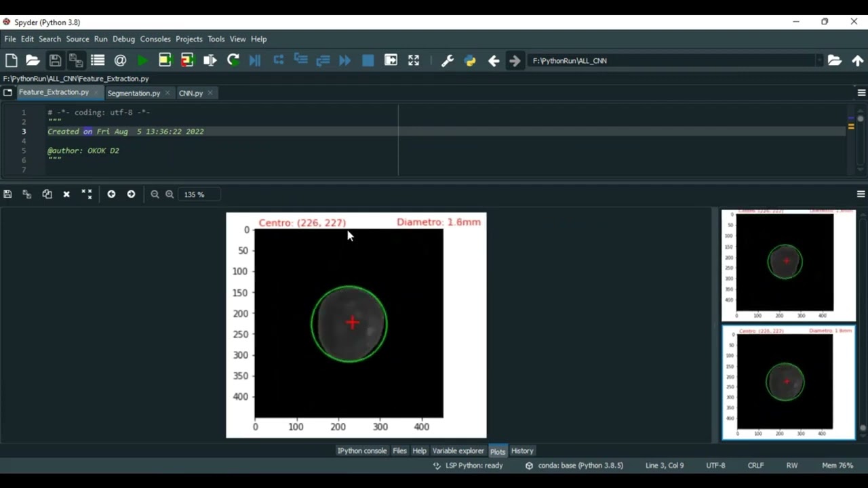Change to the parent directory with the up arrow
The image size is (868, 488).
(858, 60)
